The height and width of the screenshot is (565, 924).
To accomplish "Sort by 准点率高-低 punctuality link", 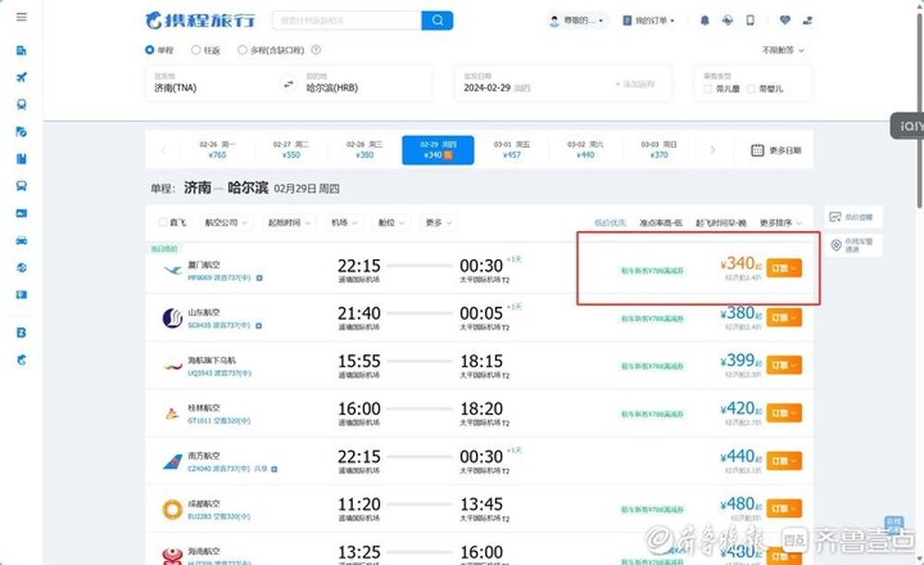I will (661, 223).
